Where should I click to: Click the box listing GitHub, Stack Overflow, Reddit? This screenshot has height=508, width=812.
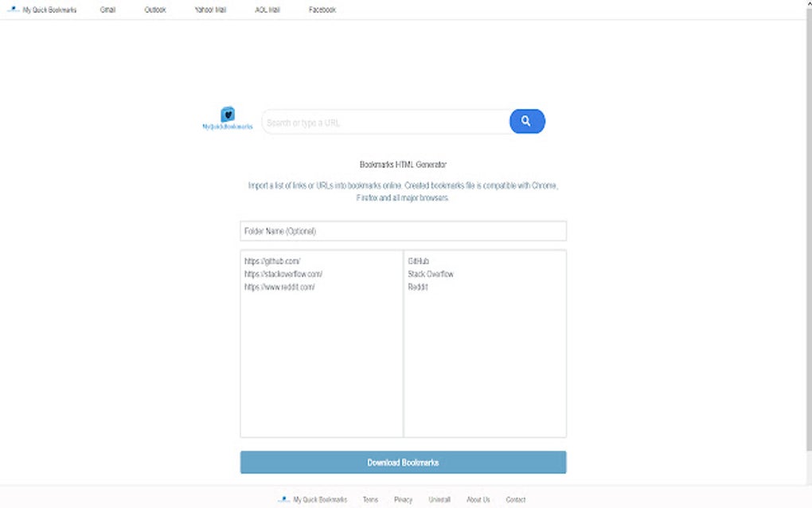pyautogui.click(x=484, y=342)
